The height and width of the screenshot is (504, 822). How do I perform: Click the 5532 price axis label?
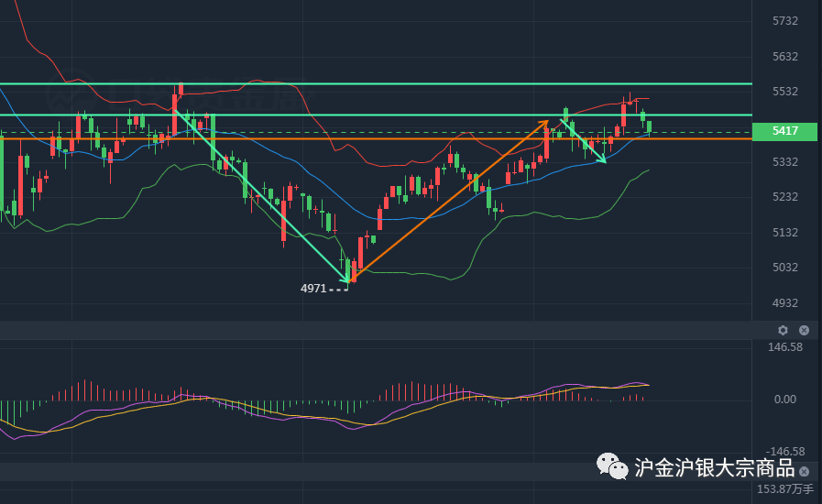(x=785, y=92)
